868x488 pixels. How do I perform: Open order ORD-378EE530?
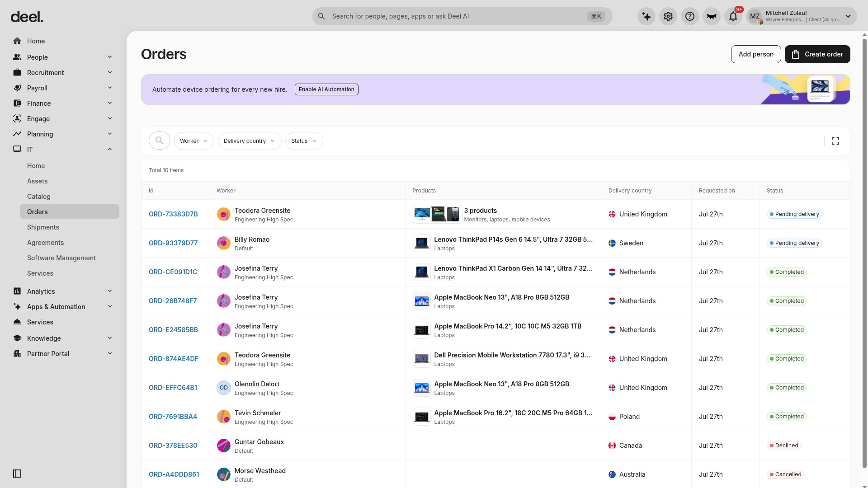click(173, 446)
